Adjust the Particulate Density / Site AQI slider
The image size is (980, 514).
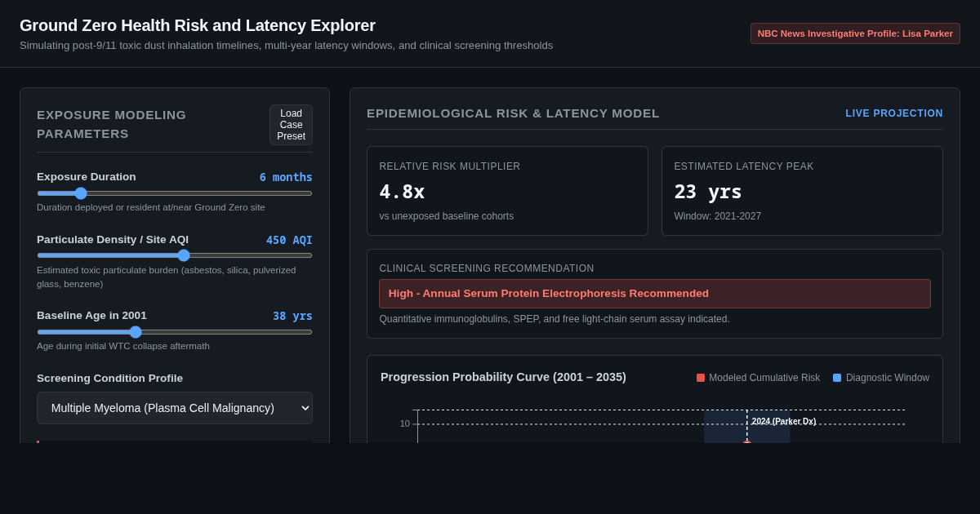tap(175, 255)
